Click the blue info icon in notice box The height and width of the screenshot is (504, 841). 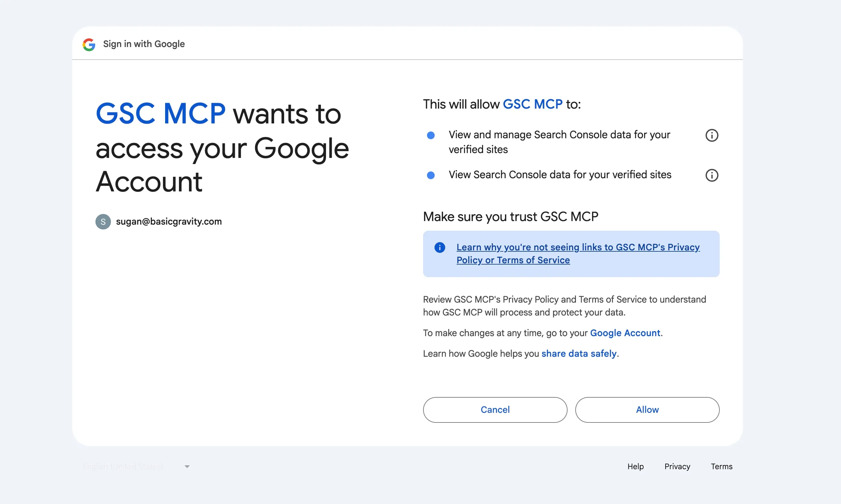point(440,247)
